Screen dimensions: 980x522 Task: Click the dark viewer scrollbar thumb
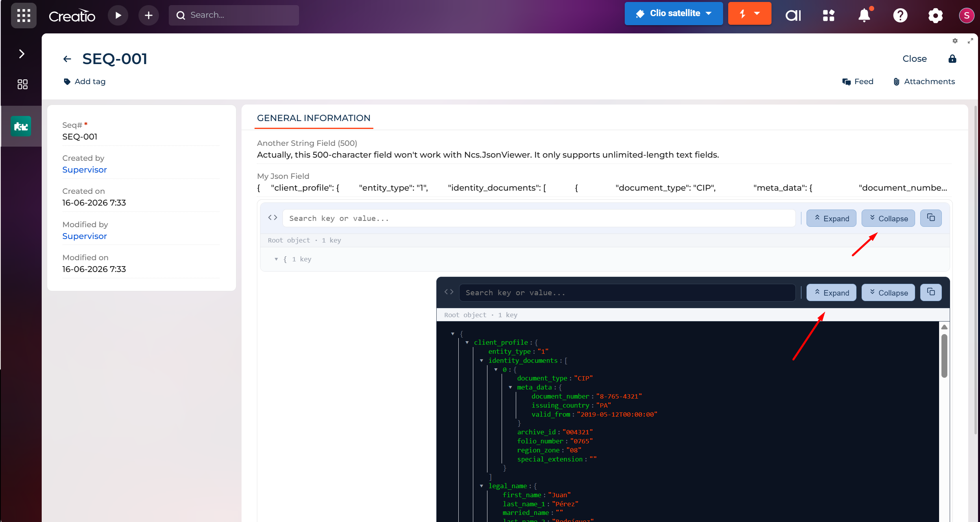click(x=944, y=356)
